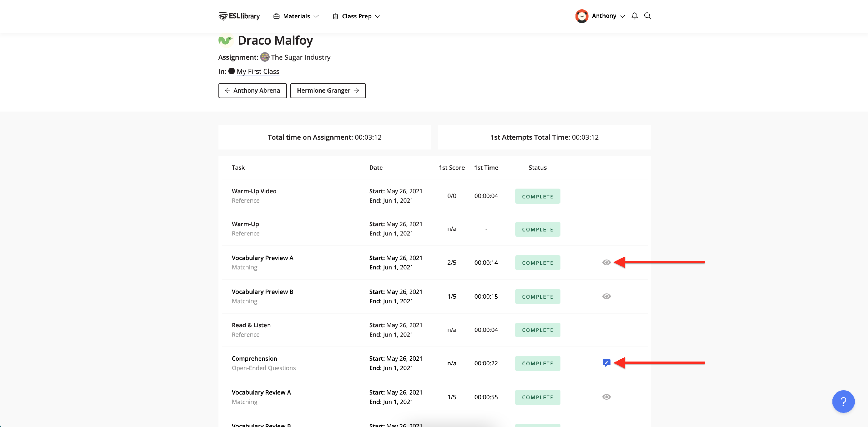Screen dimensions: 868x427
Task: Open the notifications bell
Action: click(634, 16)
